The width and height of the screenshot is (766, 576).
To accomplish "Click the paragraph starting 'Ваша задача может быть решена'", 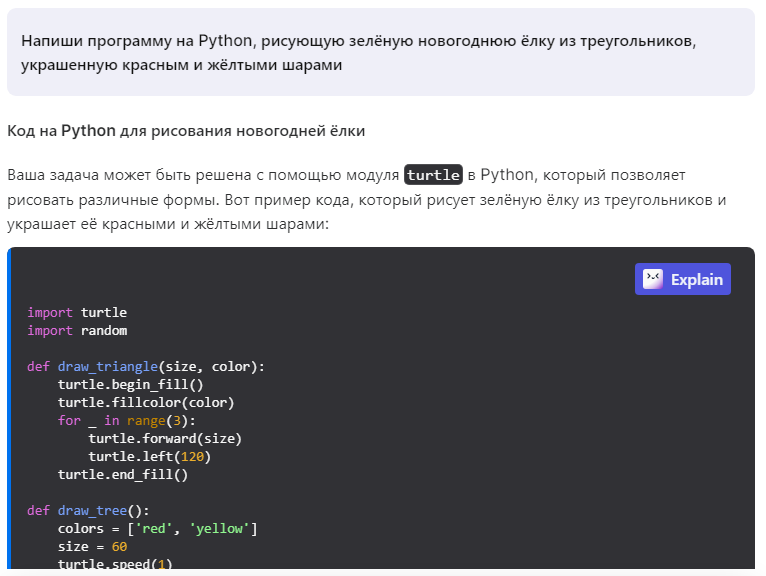I will [366, 199].
